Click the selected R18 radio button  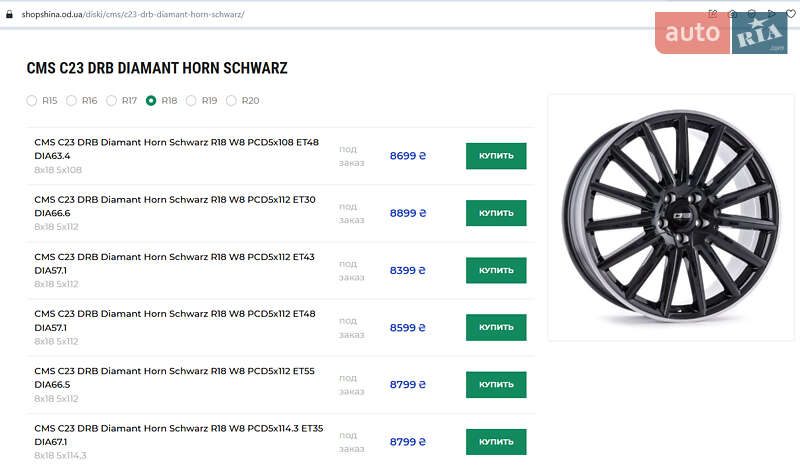[x=151, y=101]
